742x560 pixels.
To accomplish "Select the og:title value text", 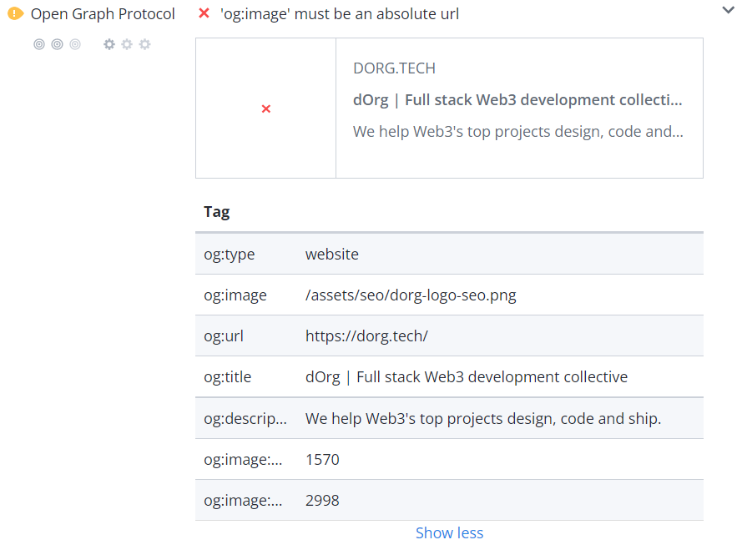I will pyautogui.click(x=466, y=376).
